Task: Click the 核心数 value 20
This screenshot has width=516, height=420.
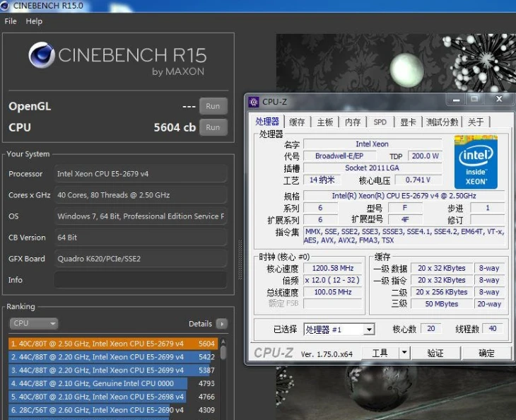Action: coord(431,329)
